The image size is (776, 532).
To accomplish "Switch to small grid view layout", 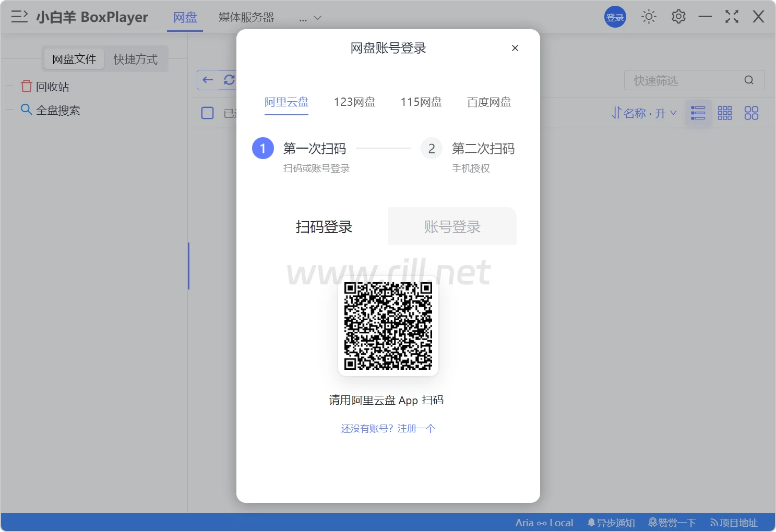I will pos(725,113).
